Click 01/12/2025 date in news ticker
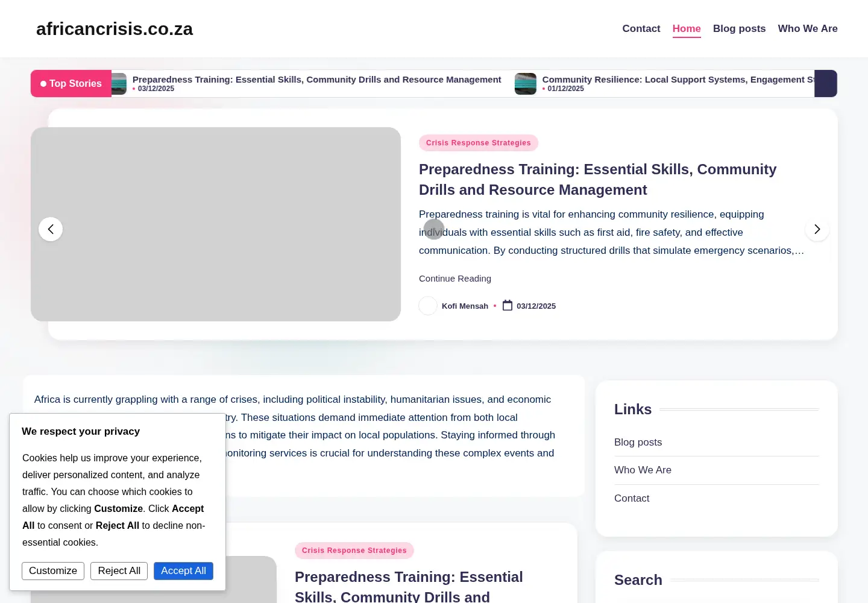 (x=565, y=89)
